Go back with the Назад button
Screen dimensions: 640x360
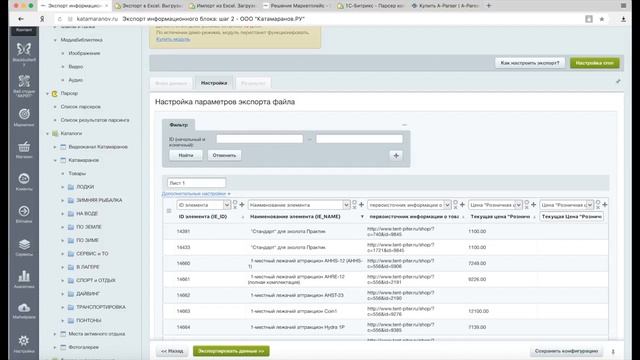pyautogui.click(x=172, y=351)
